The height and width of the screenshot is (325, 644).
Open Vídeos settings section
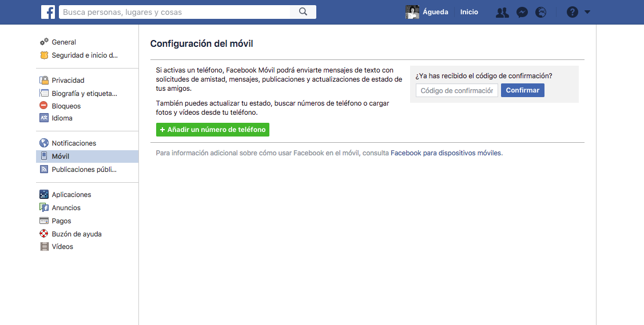pyautogui.click(x=62, y=247)
